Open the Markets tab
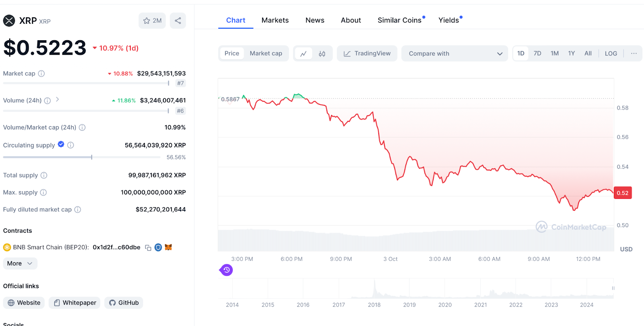Screen dimensions: 644x326 [275, 20]
